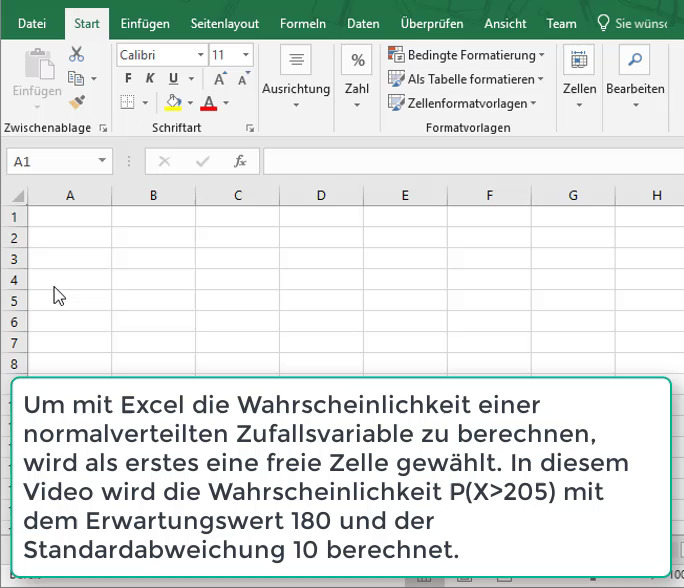Viewport: 684px width, 588px height.
Task: Open the borders dropdown arrow
Action: [145, 103]
